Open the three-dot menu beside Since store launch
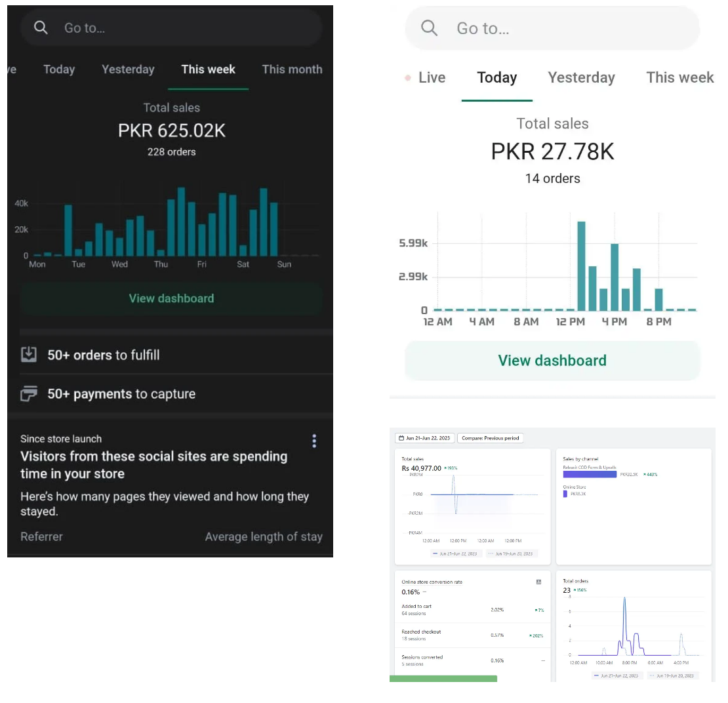Viewport: 728px width, 703px height. [x=314, y=441]
